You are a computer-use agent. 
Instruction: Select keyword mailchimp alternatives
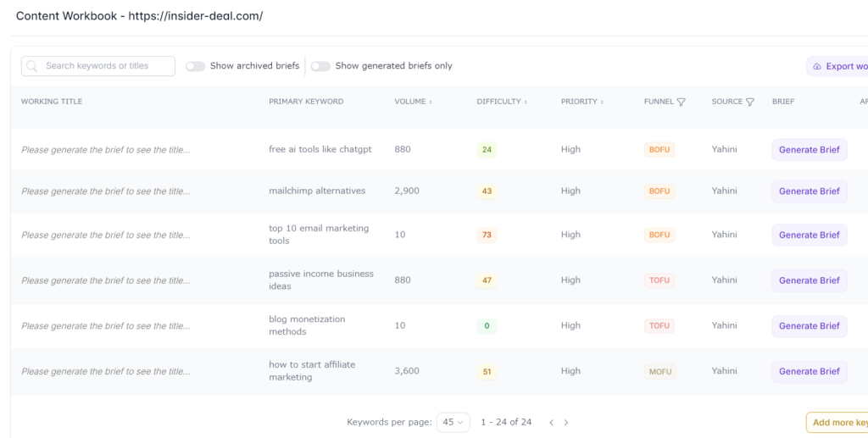click(317, 191)
